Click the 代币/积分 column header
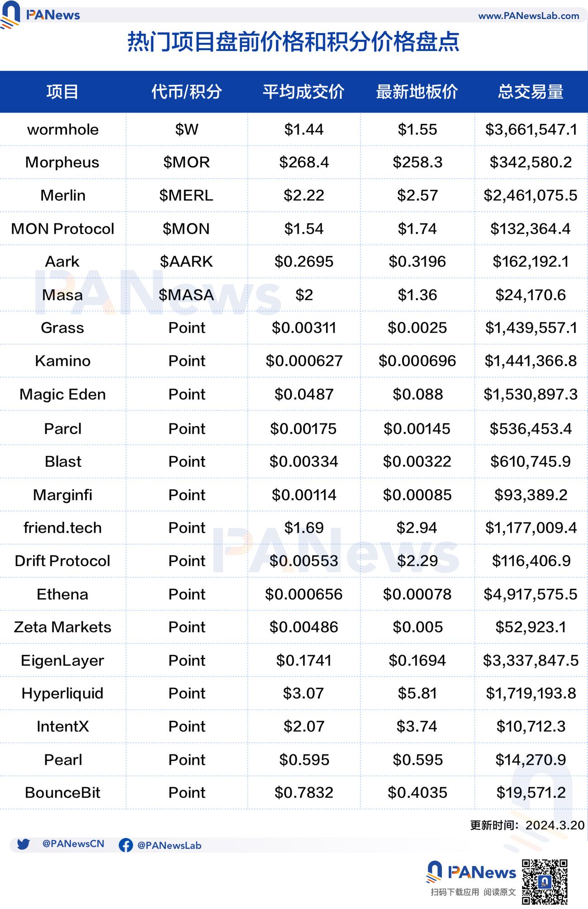588x909 pixels. [186, 92]
